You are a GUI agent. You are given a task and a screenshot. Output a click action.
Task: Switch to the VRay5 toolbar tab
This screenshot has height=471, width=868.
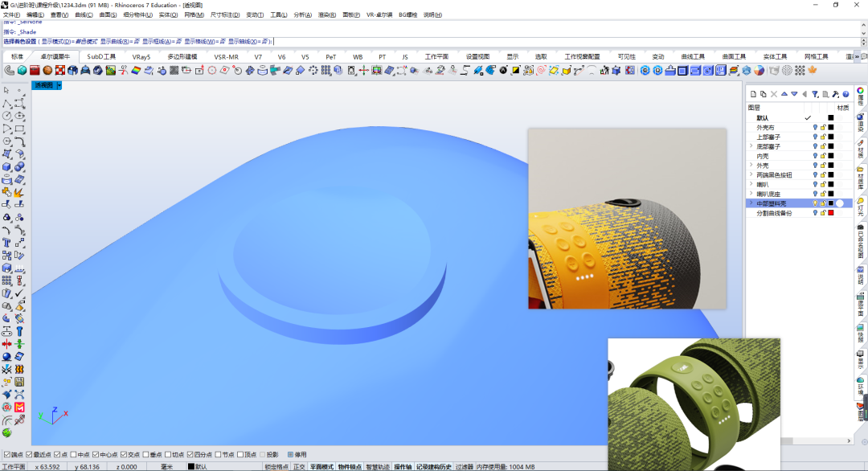[141, 56]
